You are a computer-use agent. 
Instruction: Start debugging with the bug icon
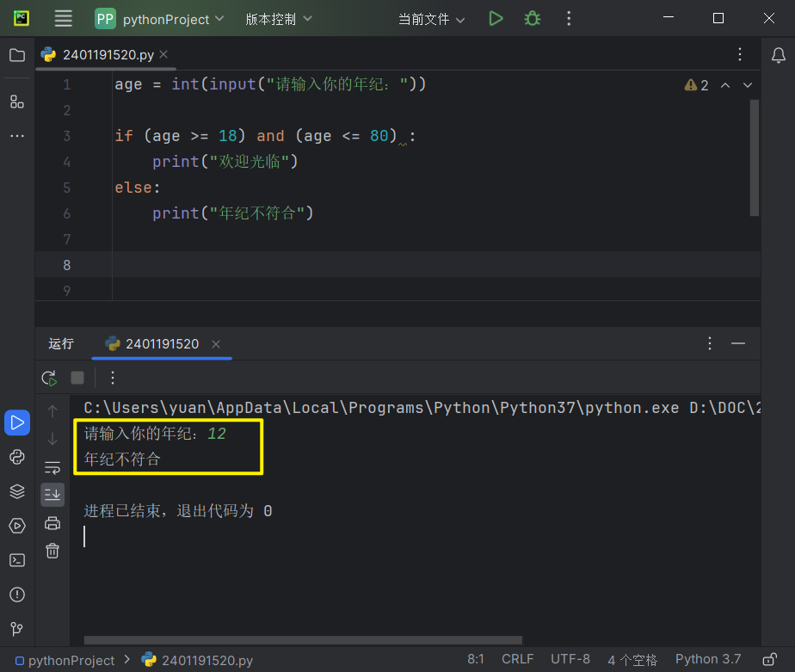click(532, 19)
